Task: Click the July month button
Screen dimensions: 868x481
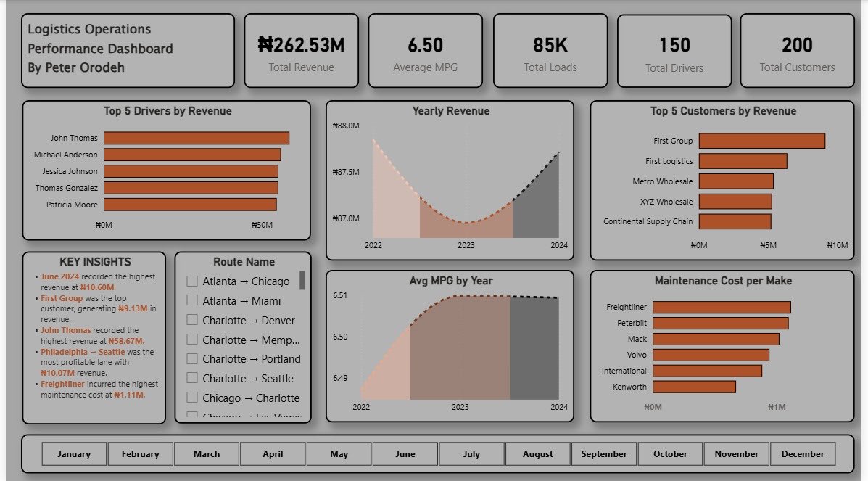Action: coord(471,454)
